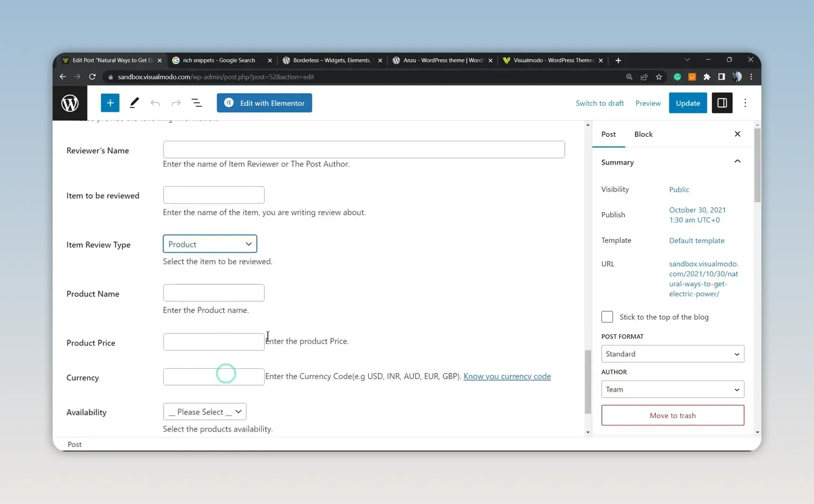Open the Item Review Type dropdown
Image resolution: width=814 pixels, height=504 pixels.
[210, 244]
